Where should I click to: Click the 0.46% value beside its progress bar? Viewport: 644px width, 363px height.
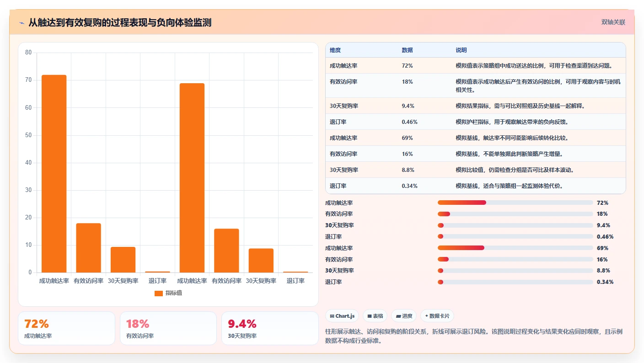click(x=605, y=237)
